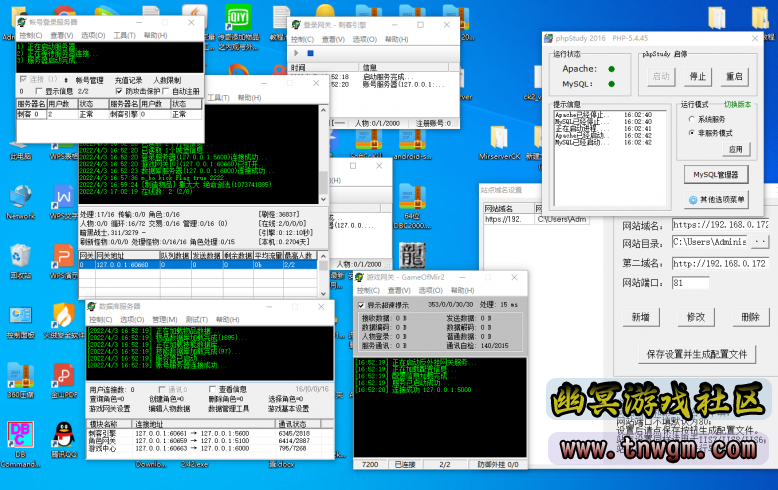Viewport: 778px width, 490px height.
Task: Select gateway row 127.0.0.1:60660
Action: [198, 265]
